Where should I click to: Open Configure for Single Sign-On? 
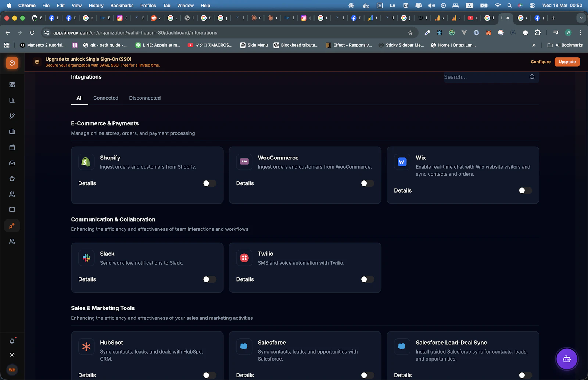coord(540,62)
